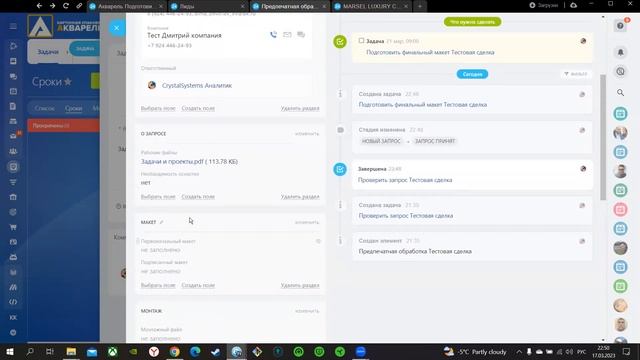Open settings gear of first МАКЕТ field

pos(318,241)
